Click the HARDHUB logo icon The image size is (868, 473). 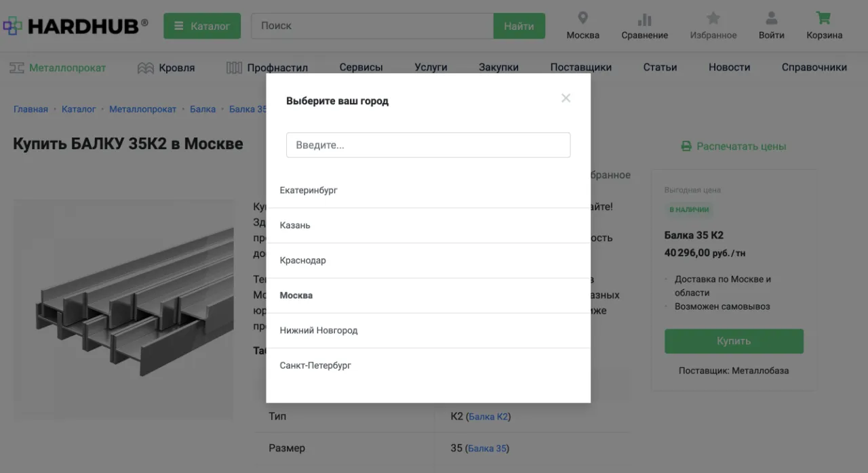tap(12, 26)
